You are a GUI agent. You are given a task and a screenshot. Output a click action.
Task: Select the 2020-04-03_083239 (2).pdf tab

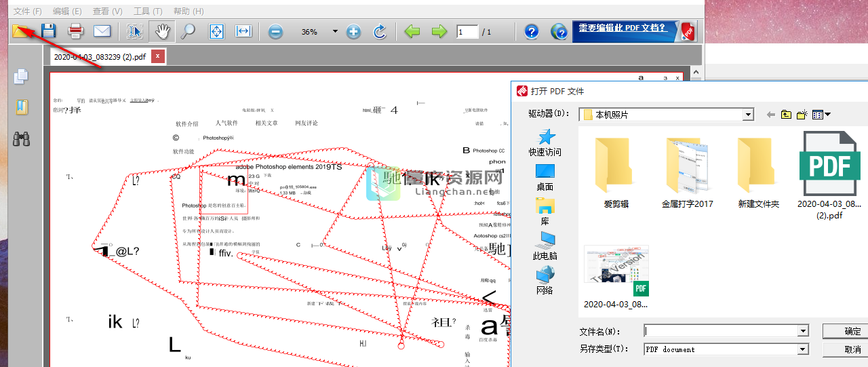100,57
